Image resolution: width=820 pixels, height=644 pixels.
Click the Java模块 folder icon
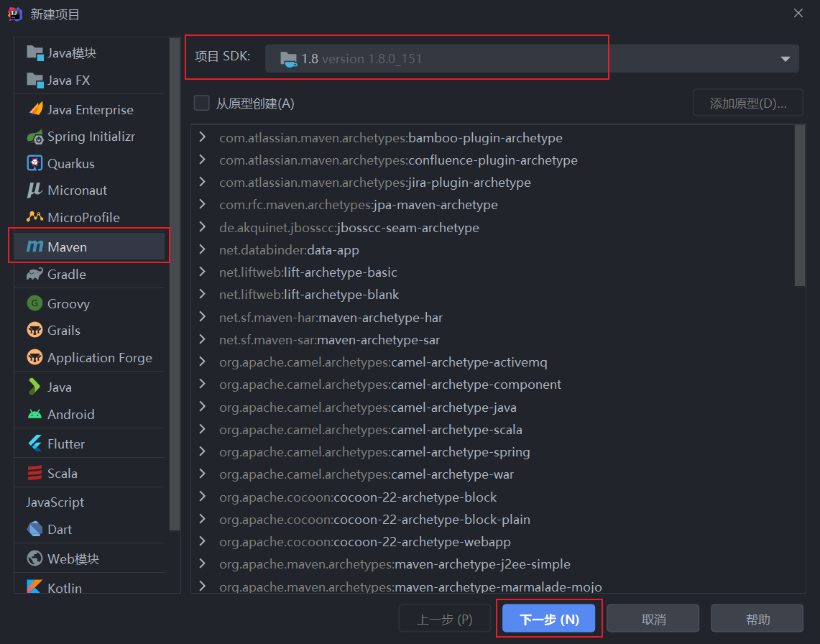click(35, 53)
